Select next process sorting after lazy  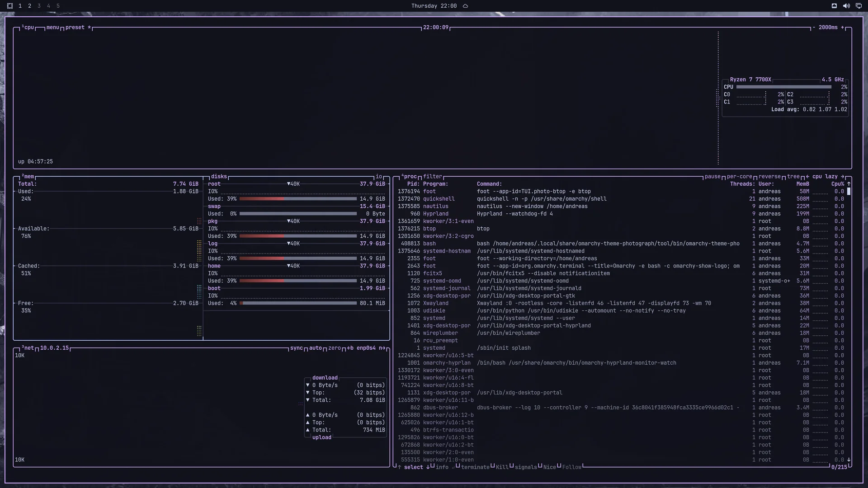pyautogui.click(x=842, y=177)
